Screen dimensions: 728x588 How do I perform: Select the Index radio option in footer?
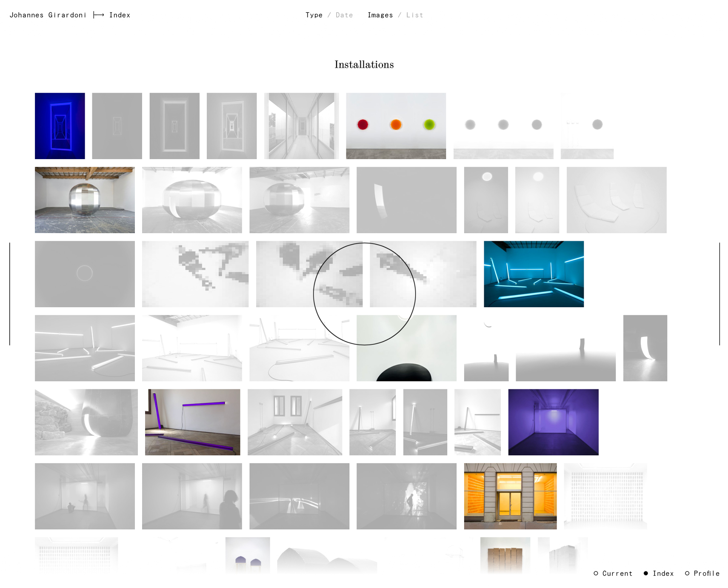(x=659, y=573)
